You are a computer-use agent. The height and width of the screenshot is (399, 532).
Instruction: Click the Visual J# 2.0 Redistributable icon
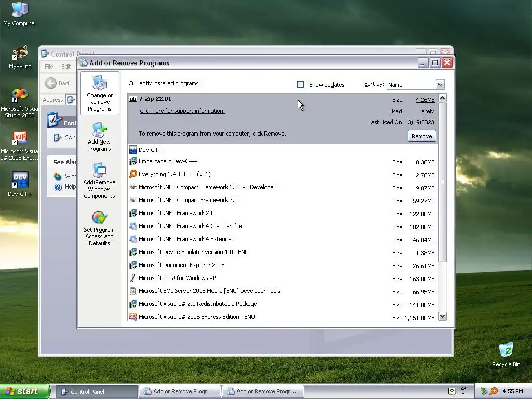[133, 304]
